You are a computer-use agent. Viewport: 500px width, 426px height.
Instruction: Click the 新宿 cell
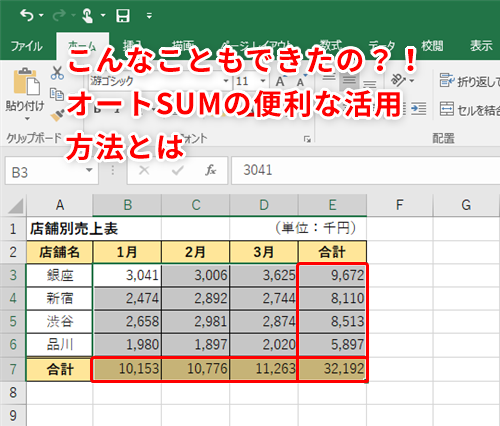(x=60, y=298)
